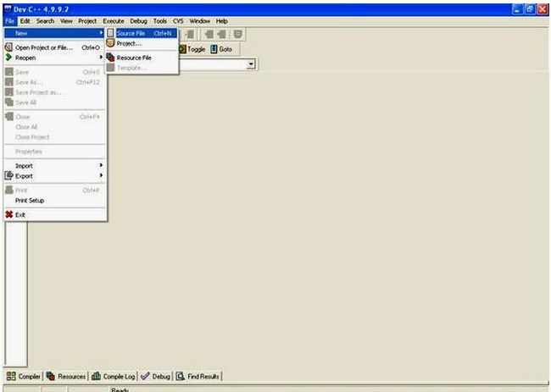The image size is (551, 392).
Task: Switch to the Find Results tab
Action: coord(198,376)
